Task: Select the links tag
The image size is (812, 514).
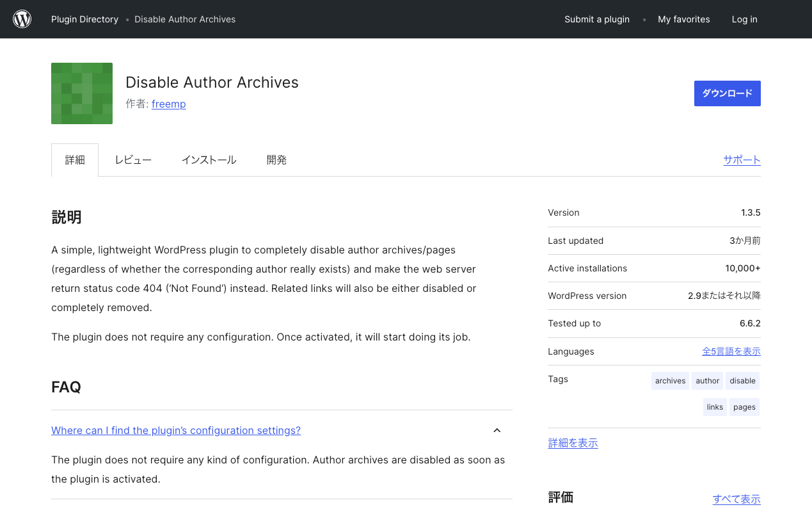Action: tap(715, 407)
